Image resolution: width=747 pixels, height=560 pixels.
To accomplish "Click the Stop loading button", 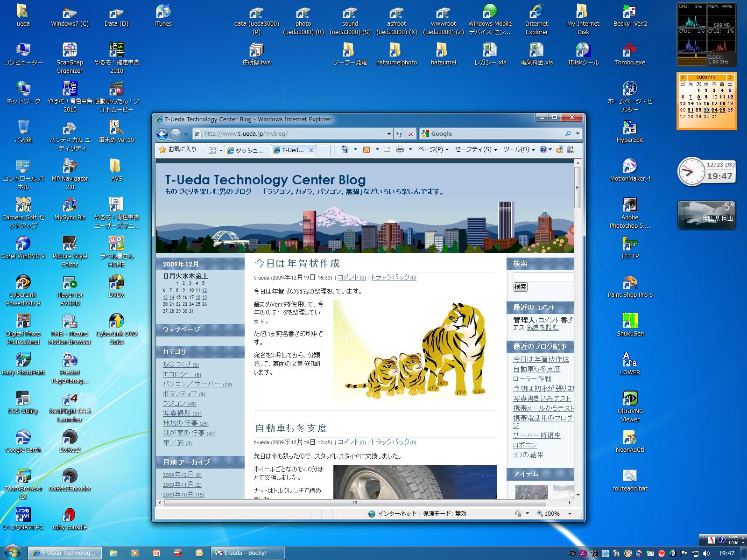I will pyautogui.click(x=411, y=134).
